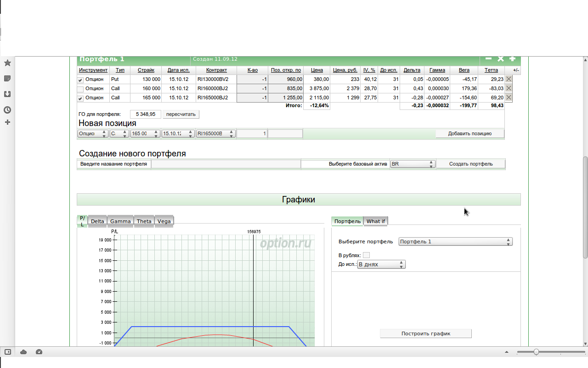Click the ГО value field 5 348,95
The width and height of the screenshot is (588, 368).
(x=146, y=114)
